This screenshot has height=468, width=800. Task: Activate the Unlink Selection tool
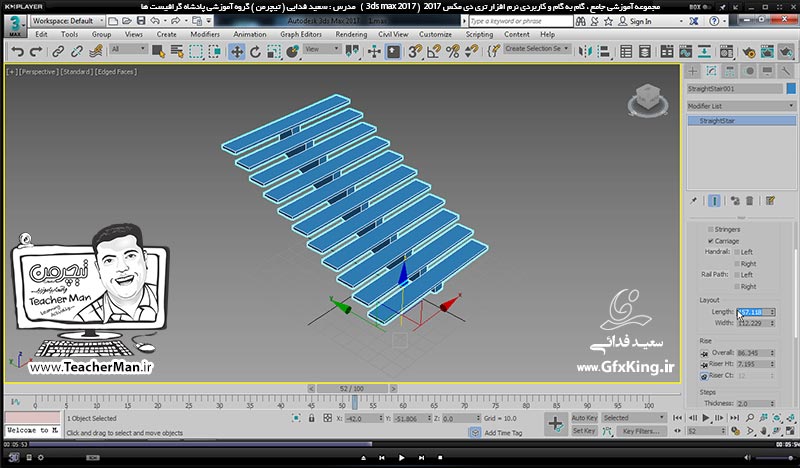[x=77, y=52]
